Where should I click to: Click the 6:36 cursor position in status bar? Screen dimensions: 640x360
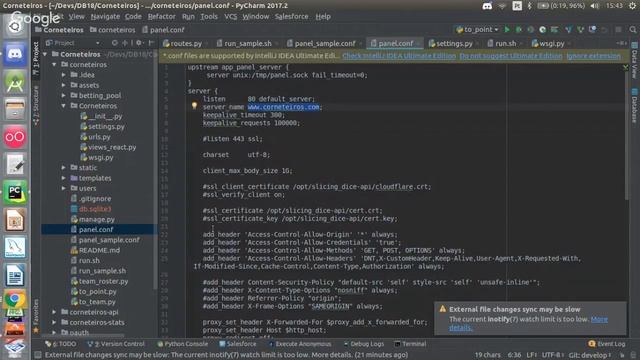click(x=514, y=355)
